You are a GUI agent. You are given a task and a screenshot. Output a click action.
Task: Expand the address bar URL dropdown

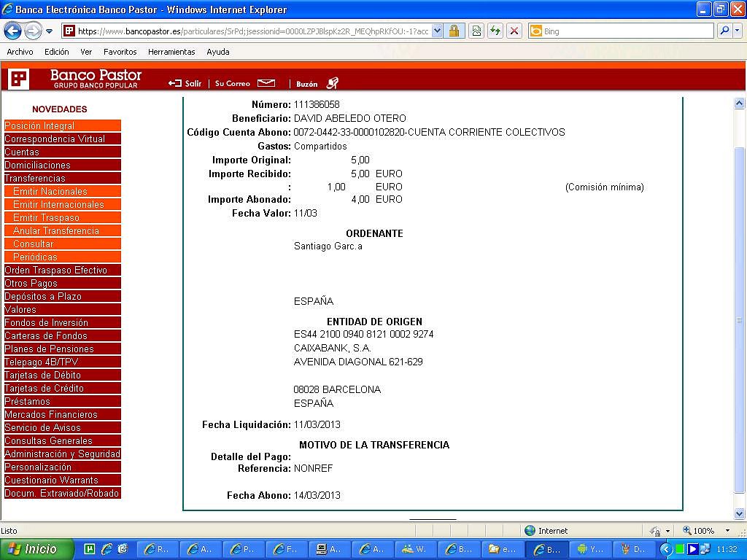tap(437, 31)
